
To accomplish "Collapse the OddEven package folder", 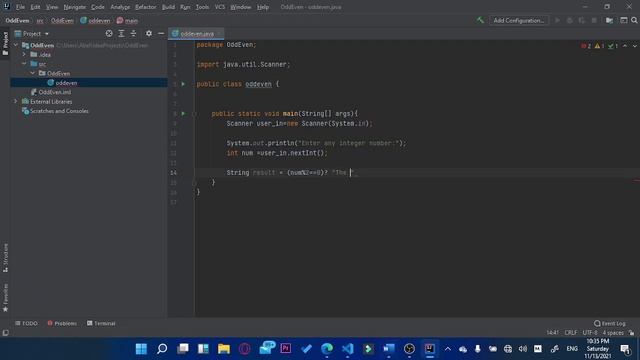I will pyautogui.click(x=33, y=73).
